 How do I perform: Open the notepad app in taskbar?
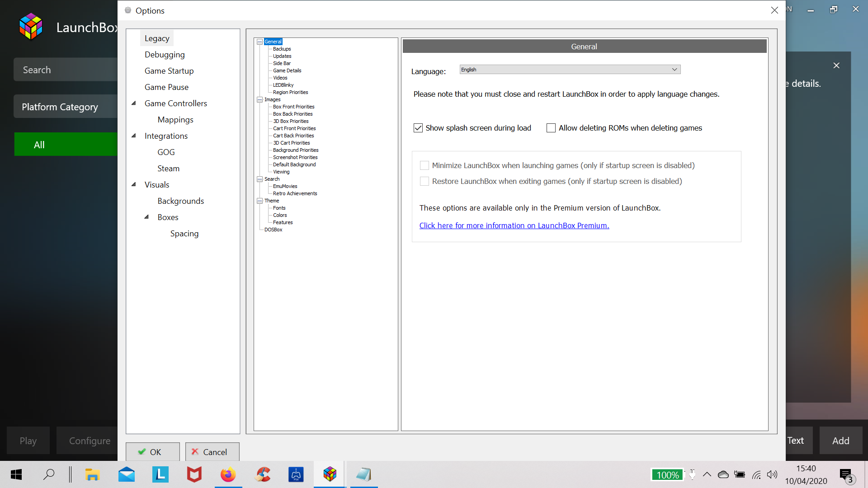tap(364, 474)
